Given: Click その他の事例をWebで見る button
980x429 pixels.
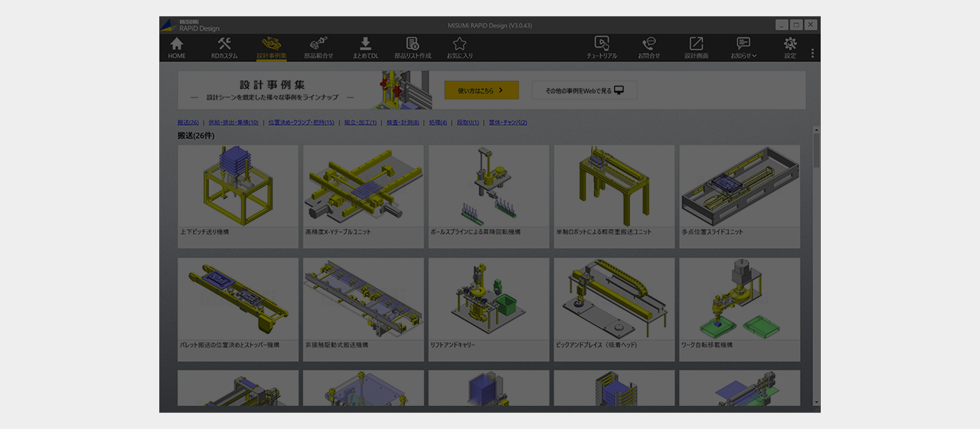Looking at the screenshot, I should click(585, 90).
